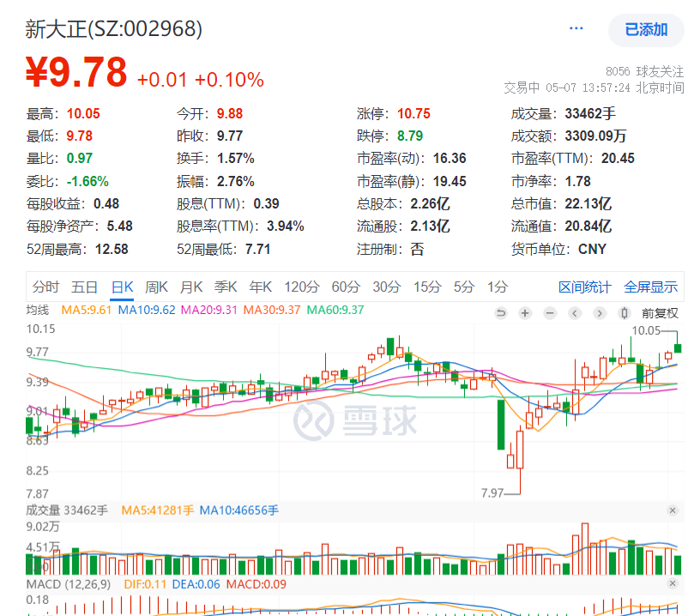This screenshot has width=688, height=616.
Task: Select the 年K chart tab
Action: 260,287
